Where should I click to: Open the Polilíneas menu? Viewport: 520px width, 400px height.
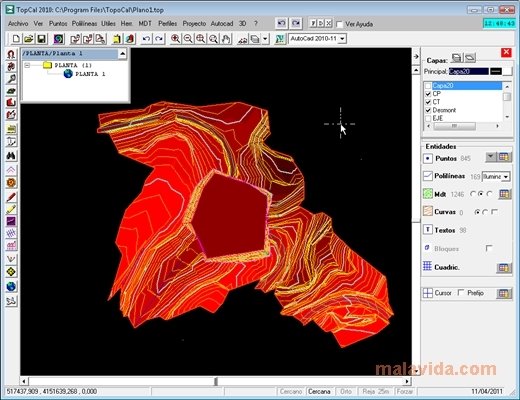click(x=84, y=24)
